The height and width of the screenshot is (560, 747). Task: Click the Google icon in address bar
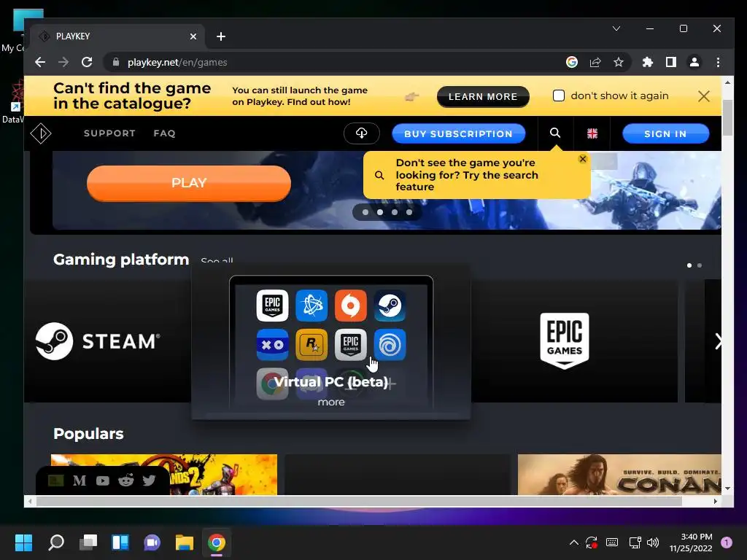(x=572, y=63)
